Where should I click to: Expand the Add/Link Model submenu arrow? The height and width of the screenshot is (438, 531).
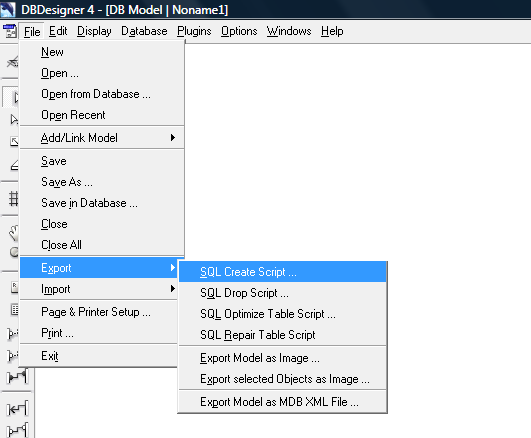(173, 138)
